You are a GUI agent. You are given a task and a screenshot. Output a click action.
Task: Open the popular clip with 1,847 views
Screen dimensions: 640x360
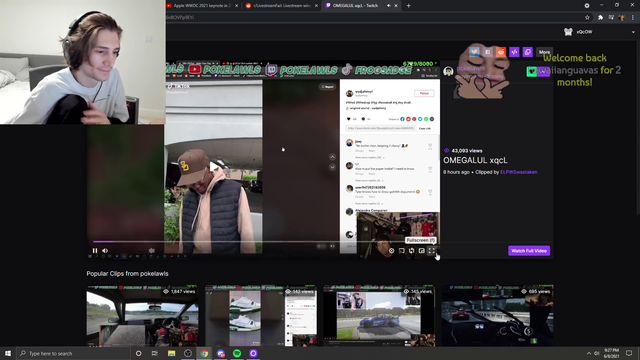[x=142, y=316]
